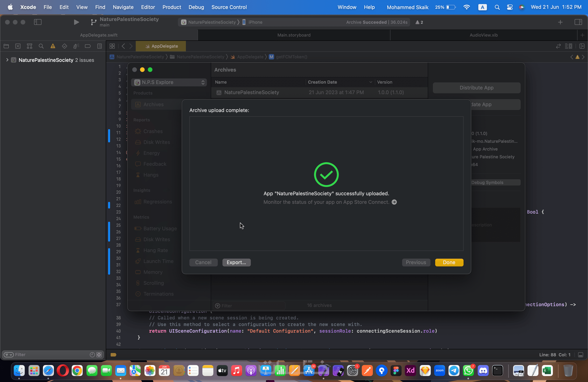The image size is (588, 382).
Task: Open the breakpoint navigator icon
Action: 88,46
